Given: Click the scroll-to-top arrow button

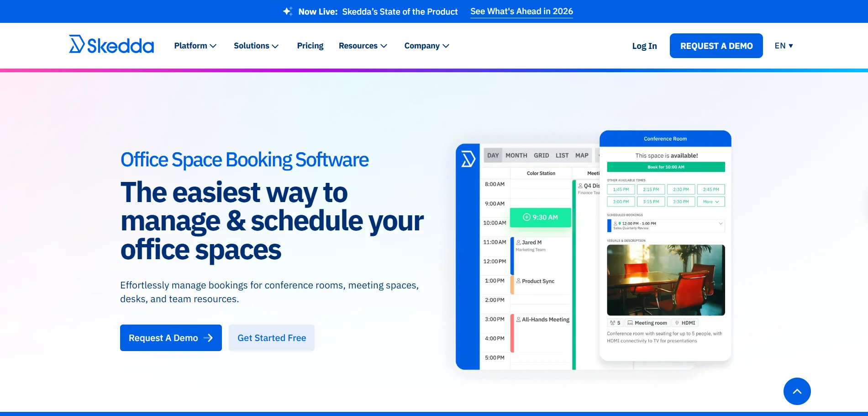Looking at the screenshot, I should [797, 391].
